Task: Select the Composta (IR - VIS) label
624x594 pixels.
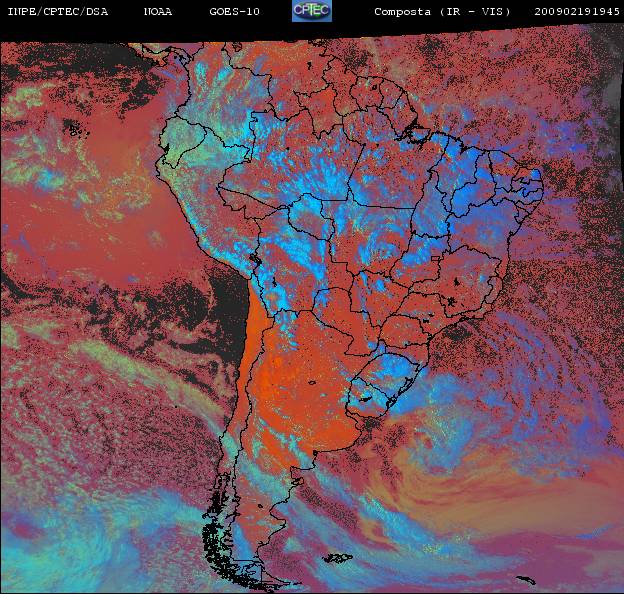Action: (x=442, y=12)
